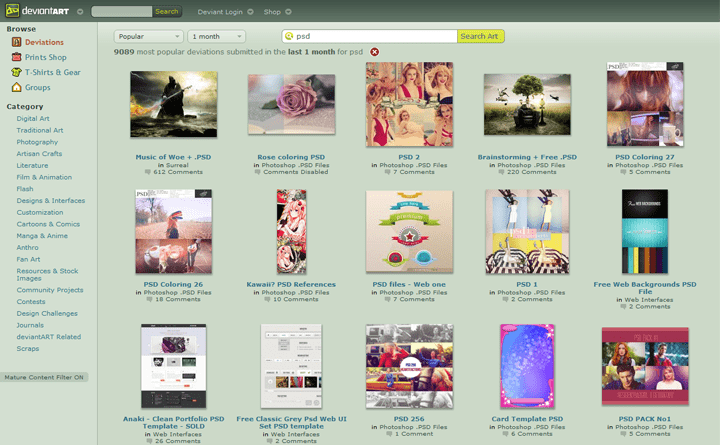Select the deviantART Related category
The height and width of the screenshot is (445, 720).
(49, 337)
